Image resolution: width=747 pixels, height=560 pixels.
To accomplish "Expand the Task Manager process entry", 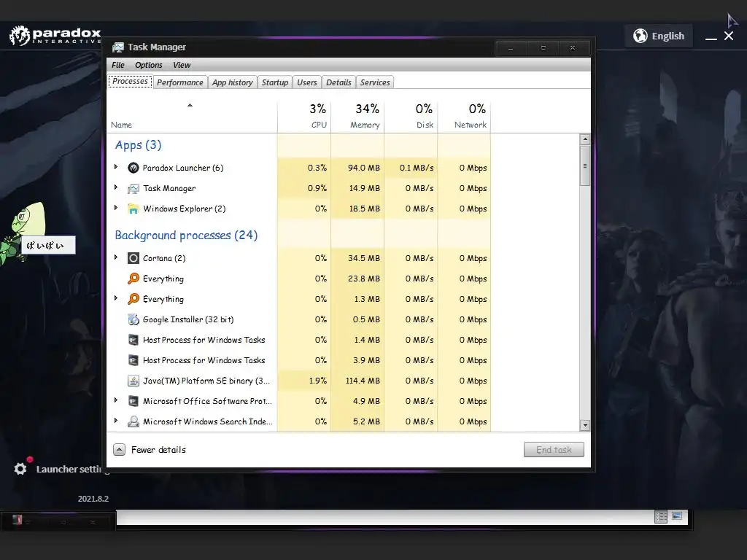I will [116, 187].
